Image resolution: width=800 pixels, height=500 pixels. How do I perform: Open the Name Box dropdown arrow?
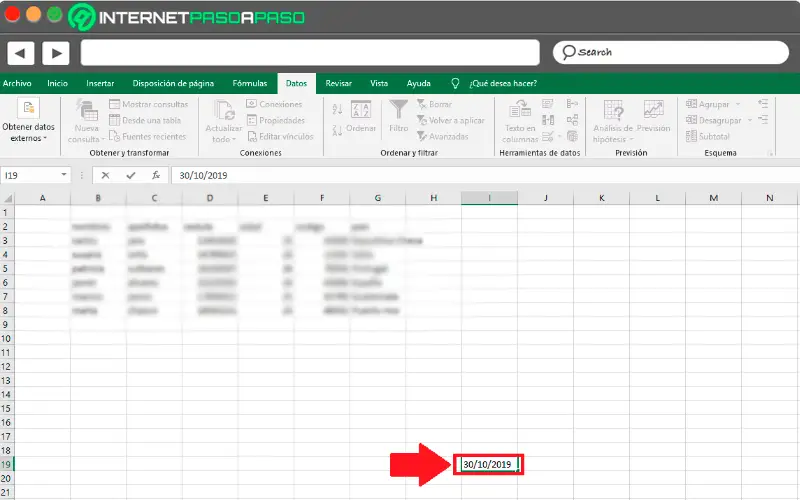click(x=64, y=175)
